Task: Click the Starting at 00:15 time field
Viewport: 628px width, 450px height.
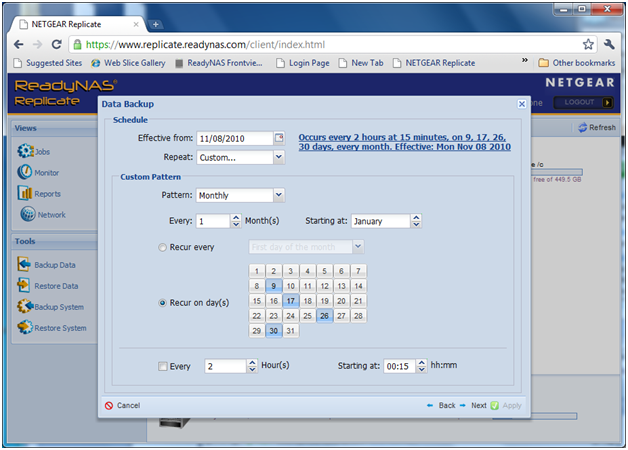Action: (x=400, y=366)
